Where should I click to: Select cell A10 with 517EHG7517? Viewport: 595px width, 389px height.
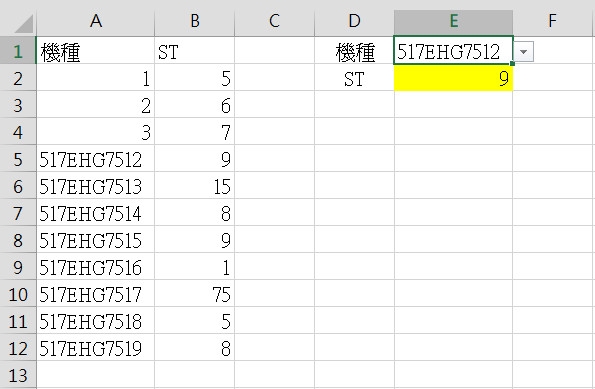[x=96, y=294]
